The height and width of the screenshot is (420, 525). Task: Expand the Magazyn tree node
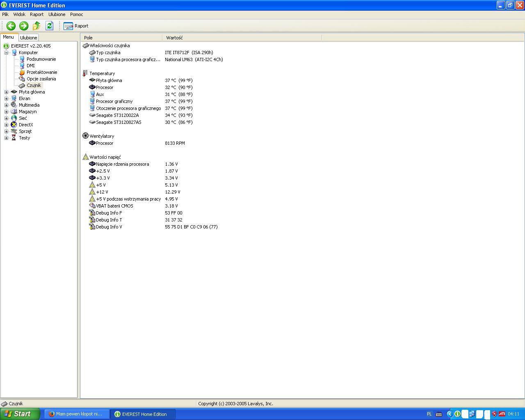click(x=6, y=112)
